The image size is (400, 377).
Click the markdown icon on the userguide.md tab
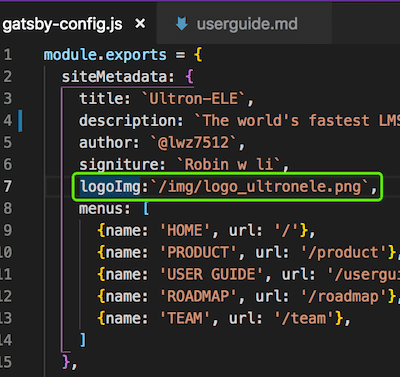click(x=182, y=24)
